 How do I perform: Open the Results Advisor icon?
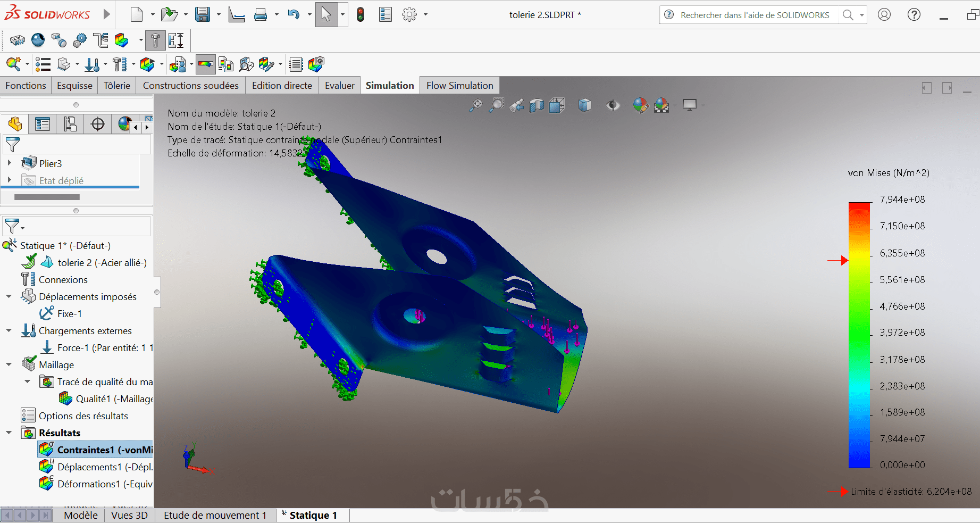pos(178,64)
